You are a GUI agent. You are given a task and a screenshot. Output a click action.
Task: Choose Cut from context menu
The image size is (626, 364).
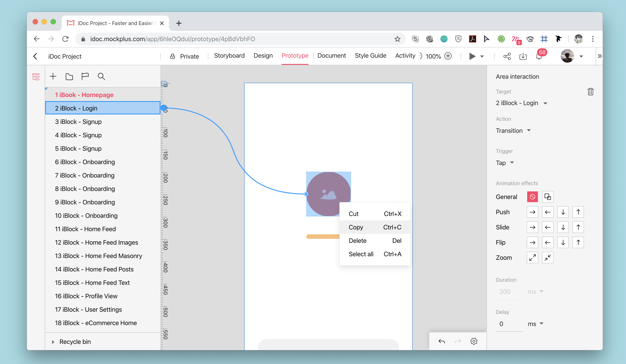tap(375, 214)
